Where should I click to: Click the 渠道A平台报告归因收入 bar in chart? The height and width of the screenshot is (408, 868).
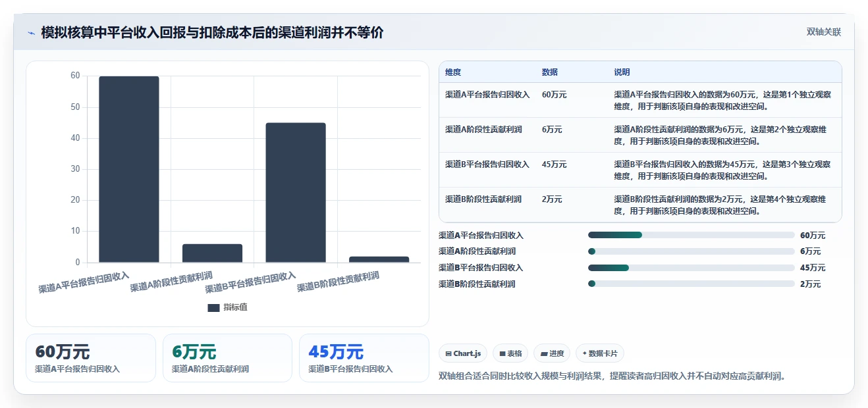tap(129, 169)
